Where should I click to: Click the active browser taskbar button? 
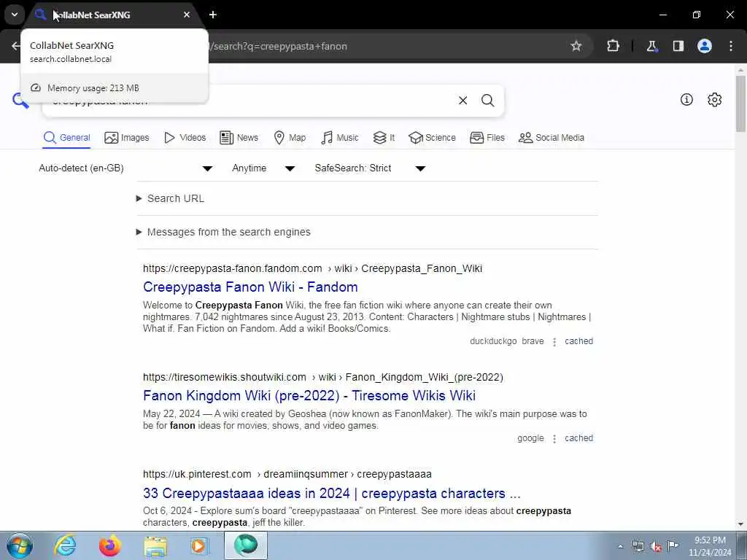246,545
